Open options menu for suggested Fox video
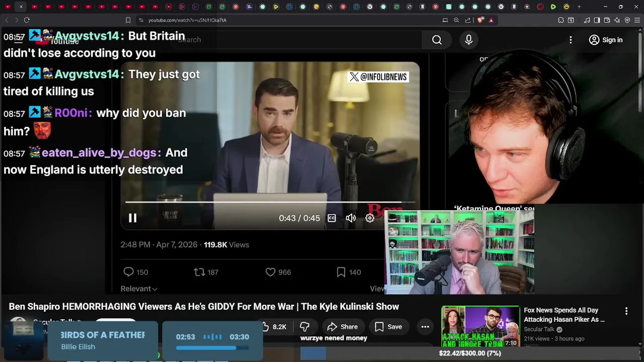The image size is (644, 362). [x=626, y=311]
